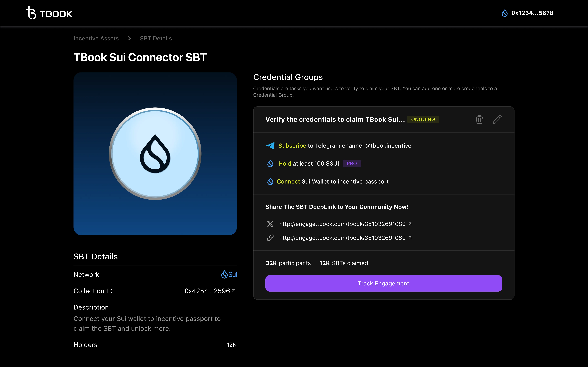
Task: Open the first engage.tbook.com deeplink
Action: 342,224
